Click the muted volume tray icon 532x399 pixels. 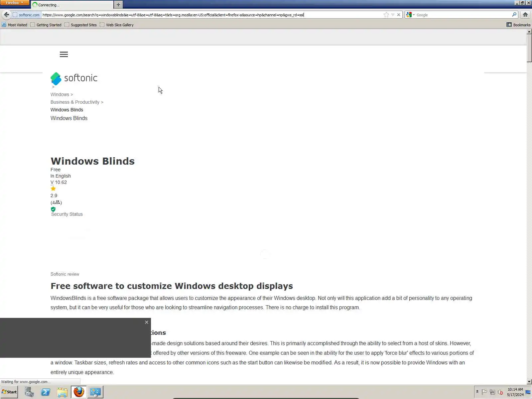tap(500, 392)
